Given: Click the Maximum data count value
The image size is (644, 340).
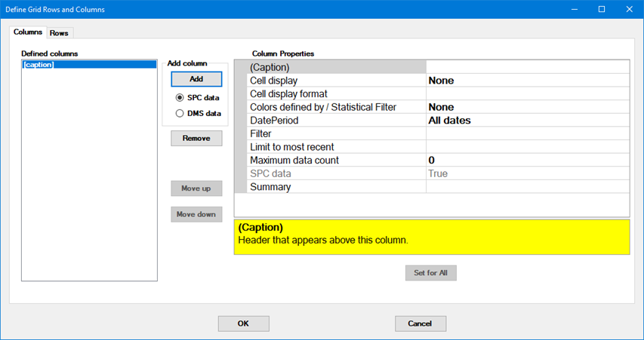Looking at the screenshot, I should pos(526,160).
